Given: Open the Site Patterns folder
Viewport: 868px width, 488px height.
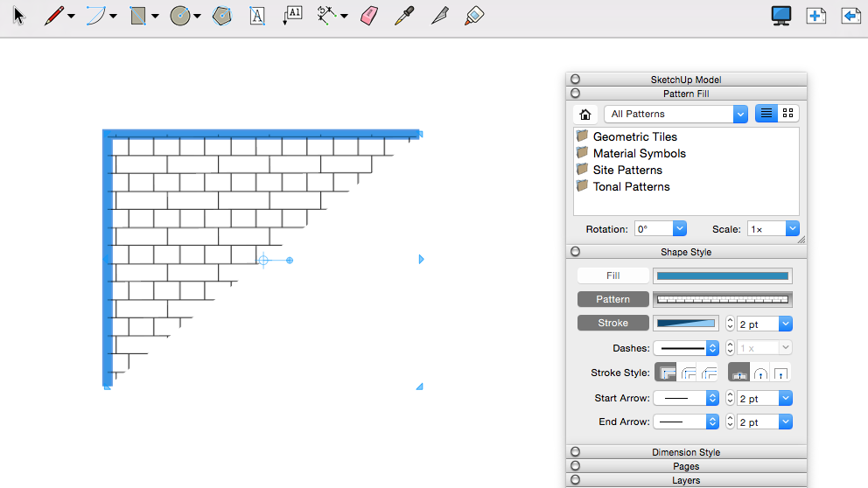Looking at the screenshot, I should 626,170.
